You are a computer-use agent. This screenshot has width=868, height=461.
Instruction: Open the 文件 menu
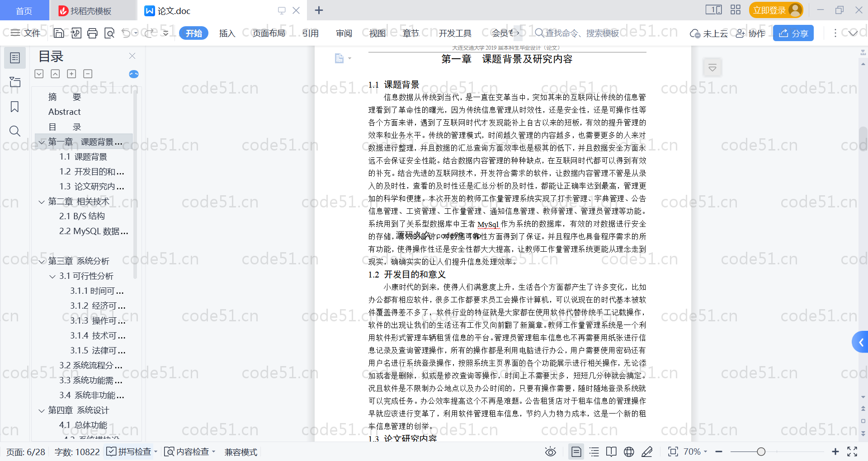coord(26,33)
